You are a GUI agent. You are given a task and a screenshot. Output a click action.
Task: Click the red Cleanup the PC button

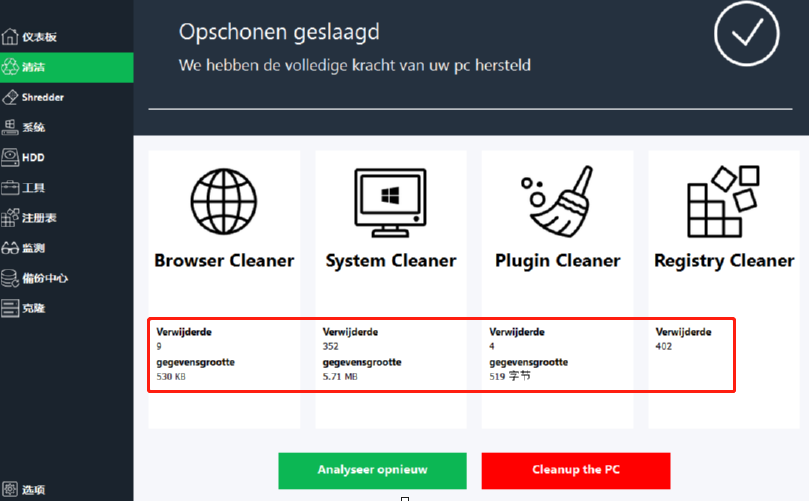click(575, 469)
